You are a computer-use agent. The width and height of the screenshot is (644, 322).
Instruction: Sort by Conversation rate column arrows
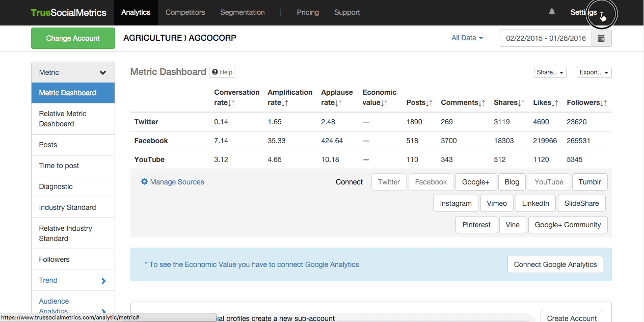click(231, 103)
